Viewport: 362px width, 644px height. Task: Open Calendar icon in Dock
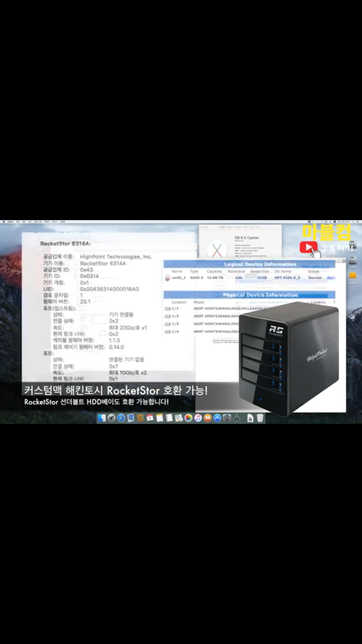click(x=150, y=418)
